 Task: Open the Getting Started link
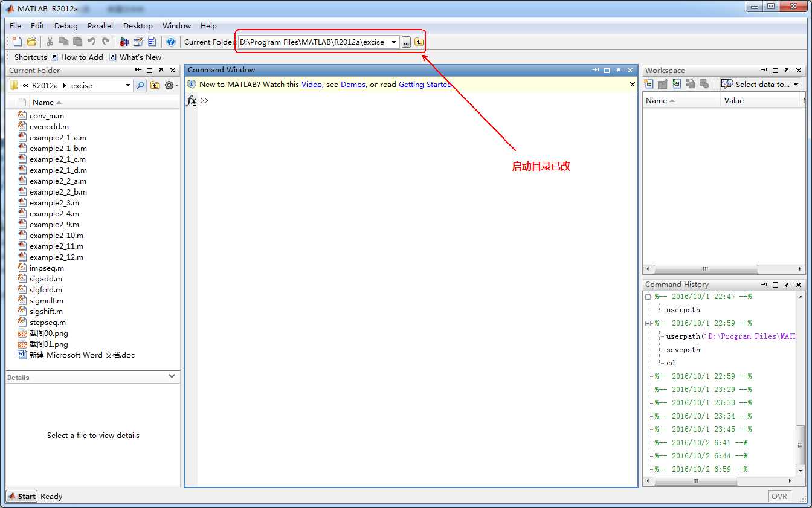click(425, 85)
